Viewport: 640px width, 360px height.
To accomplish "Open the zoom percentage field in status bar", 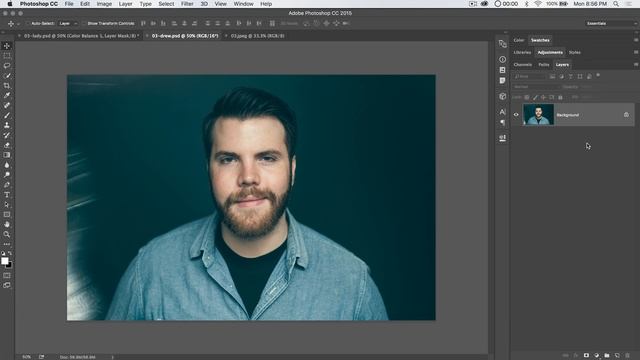I will [27, 357].
